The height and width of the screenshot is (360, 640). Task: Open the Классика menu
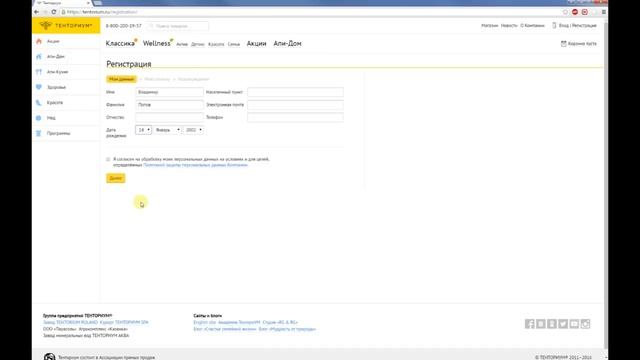(x=120, y=43)
